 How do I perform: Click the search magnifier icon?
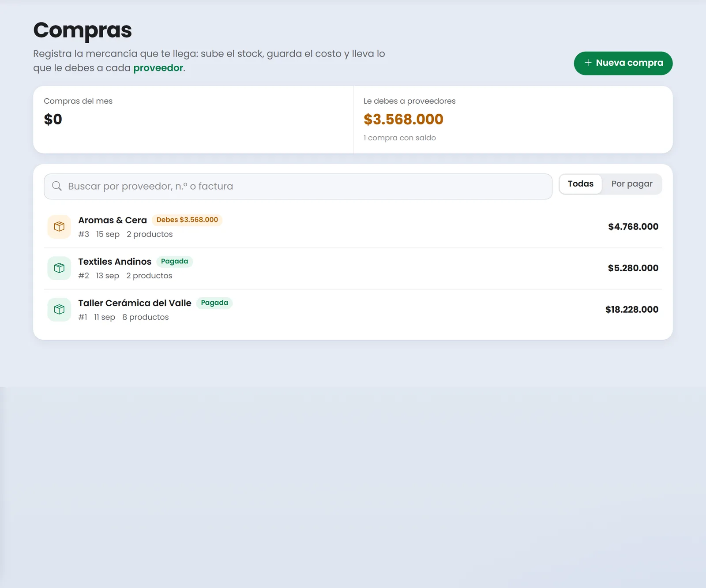pyautogui.click(x=57, y=186)
